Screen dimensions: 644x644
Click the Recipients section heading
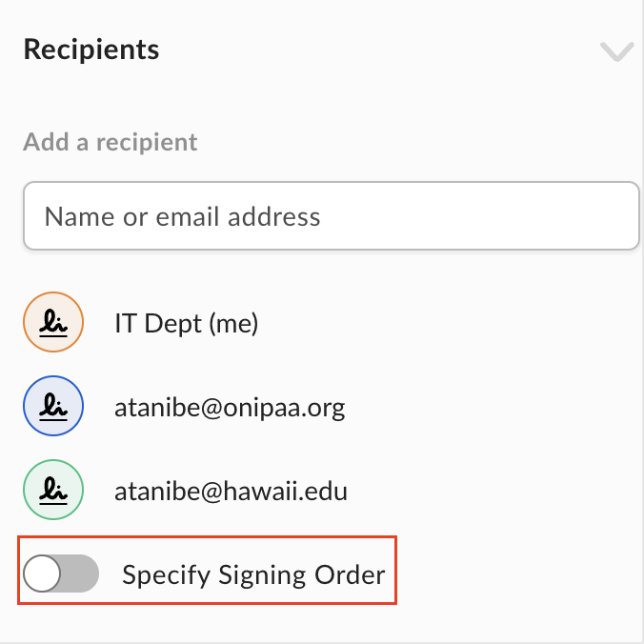click(91, 50)
